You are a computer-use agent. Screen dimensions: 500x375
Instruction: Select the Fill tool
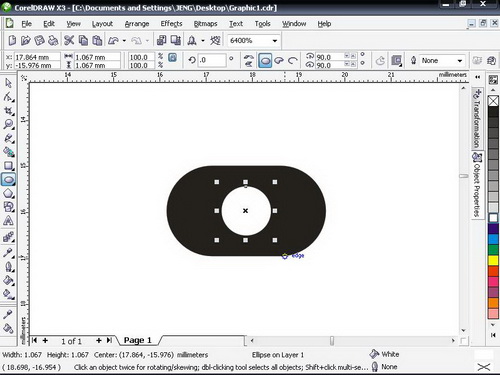tap(8, 280)
